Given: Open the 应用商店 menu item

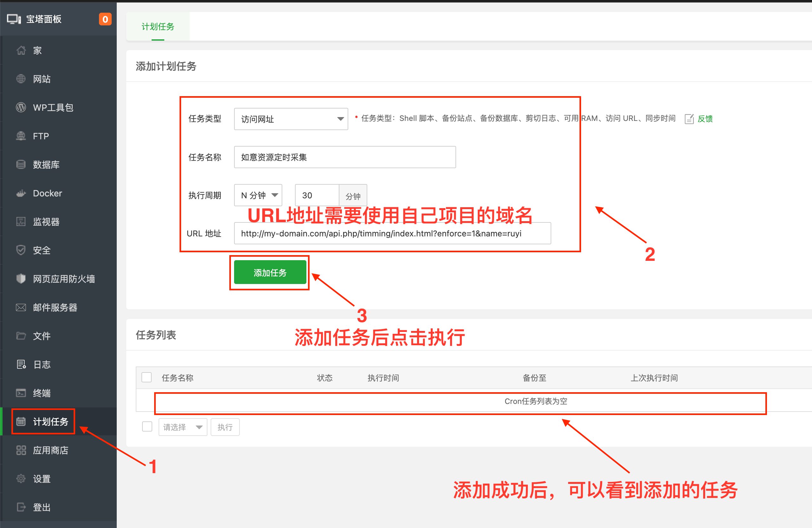Looking at the screenshot, I should (x=50, y=450).
